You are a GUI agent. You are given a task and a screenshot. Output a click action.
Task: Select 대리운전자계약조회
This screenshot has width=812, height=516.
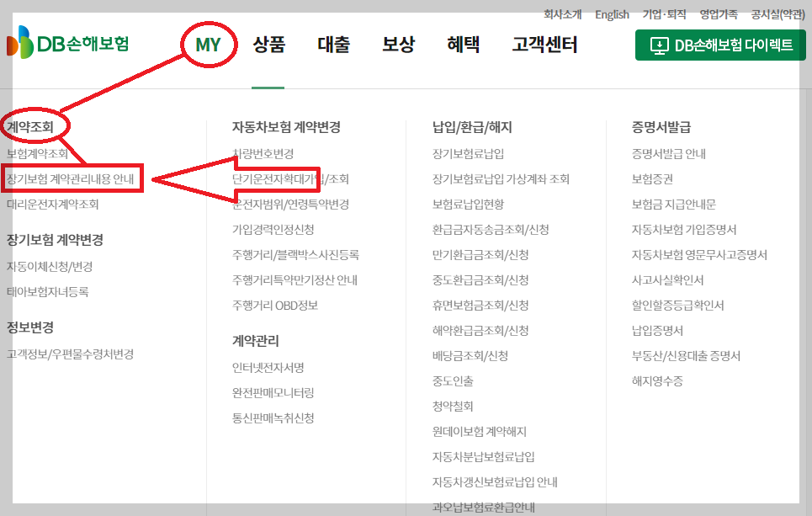(52, 204)
